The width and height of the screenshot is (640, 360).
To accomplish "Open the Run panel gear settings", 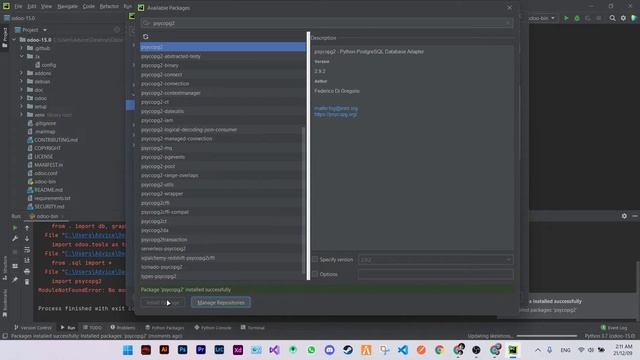I will [624, 216].
